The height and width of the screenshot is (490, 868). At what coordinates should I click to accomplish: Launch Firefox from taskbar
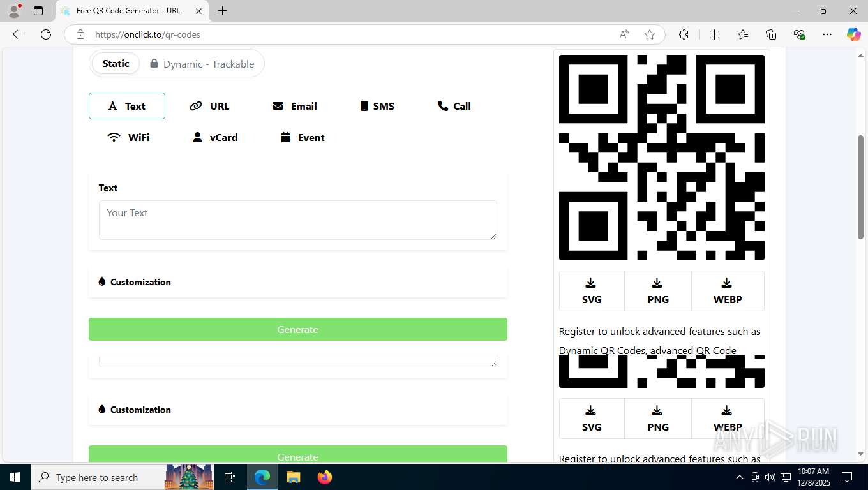[x=325, y=477]
